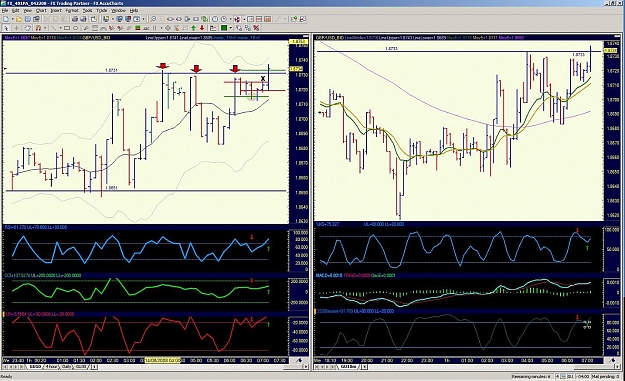Expand the New document dropdown arrow

(12, 19)
